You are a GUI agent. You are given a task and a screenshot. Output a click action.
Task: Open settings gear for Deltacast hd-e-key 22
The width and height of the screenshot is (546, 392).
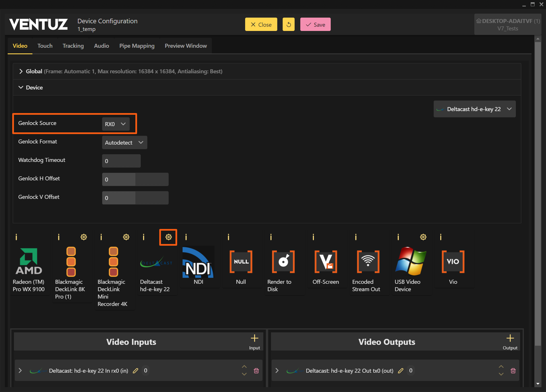pyautogui.click(x=168, y=237)
